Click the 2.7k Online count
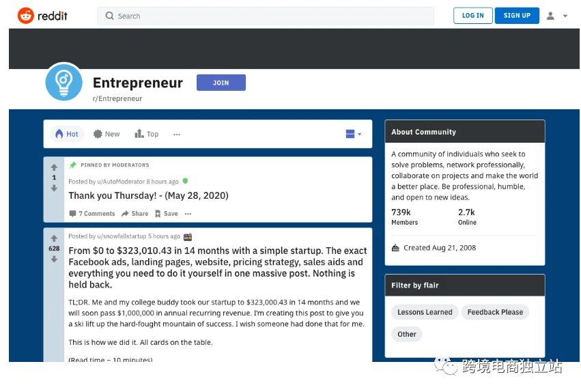 (467, 216)
